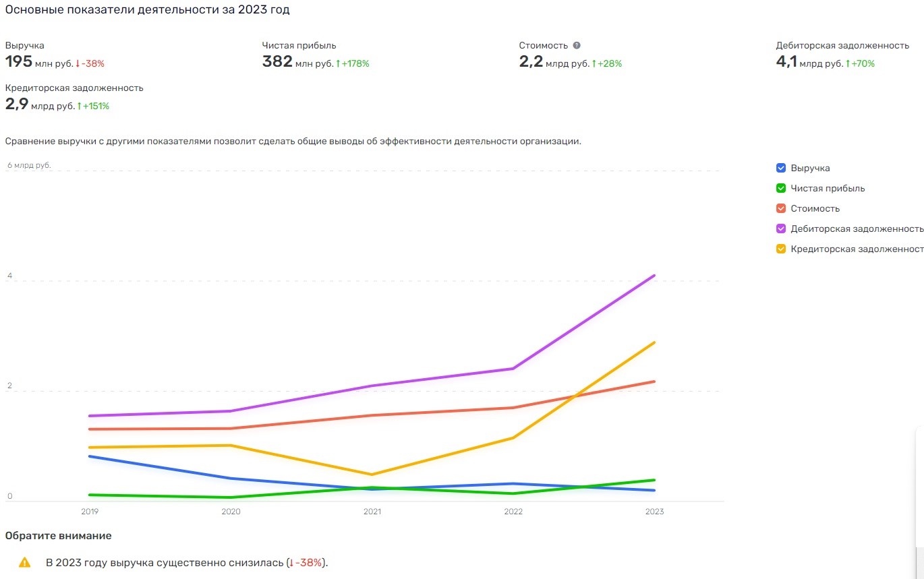Toggle the Кредиторская задолженность checkbox
Viewport: 924px width, 579px height.
[781, 249]
